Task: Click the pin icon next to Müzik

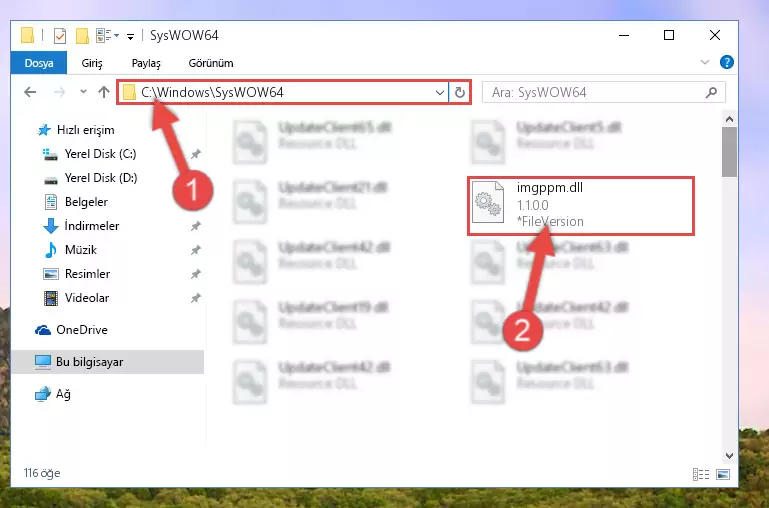Action: [195, 250]
